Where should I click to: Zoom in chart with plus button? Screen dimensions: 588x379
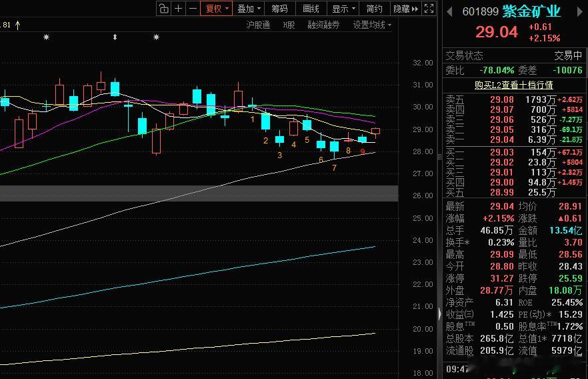179,8
